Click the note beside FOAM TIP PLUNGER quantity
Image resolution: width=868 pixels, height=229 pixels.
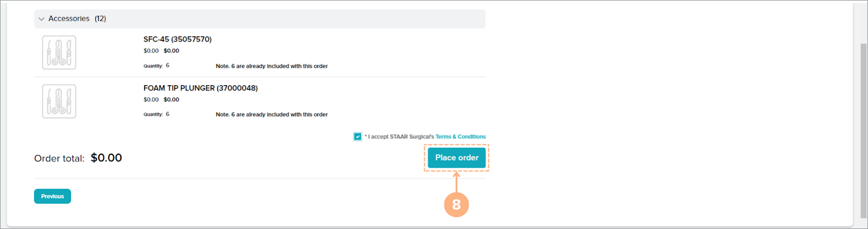(271, 114)
